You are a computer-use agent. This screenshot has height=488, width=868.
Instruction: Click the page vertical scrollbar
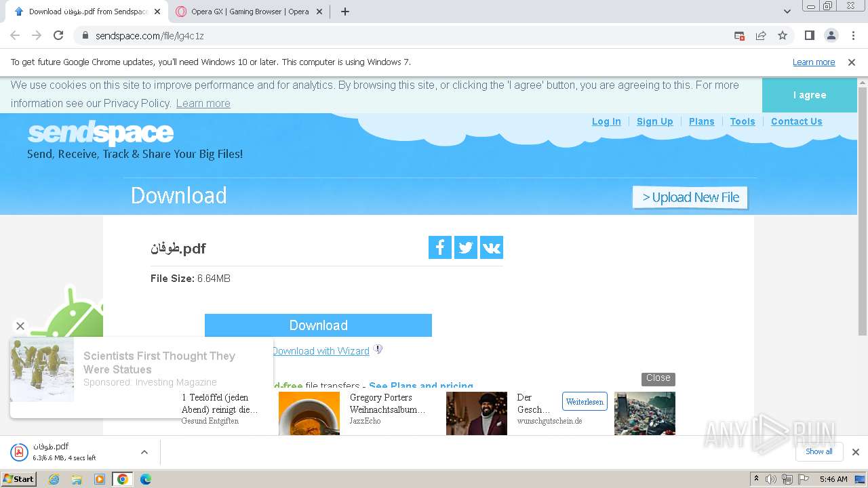coord(863,210)
